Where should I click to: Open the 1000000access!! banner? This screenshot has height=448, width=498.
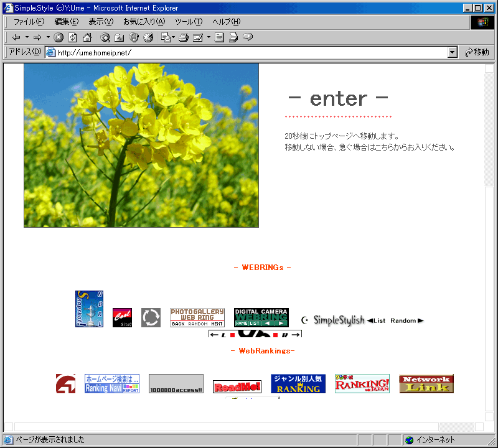[176, 383]
